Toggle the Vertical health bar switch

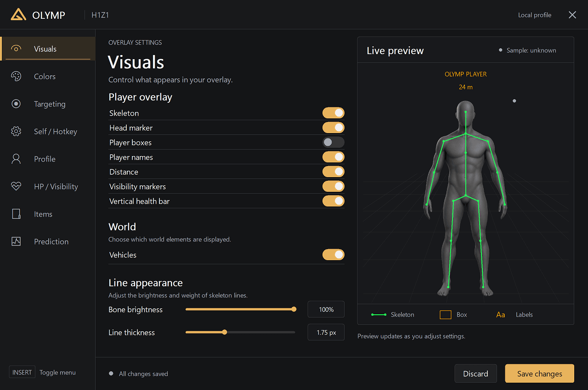click(334, 201)
